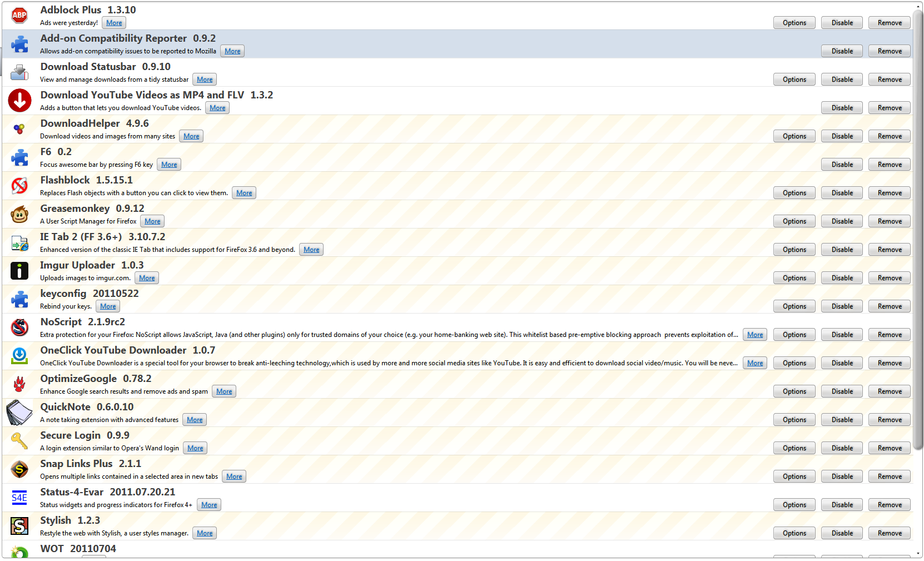Open QuickNote Options
The width and height of the screenshot is (924, 561).
click(x=794, y=420)
